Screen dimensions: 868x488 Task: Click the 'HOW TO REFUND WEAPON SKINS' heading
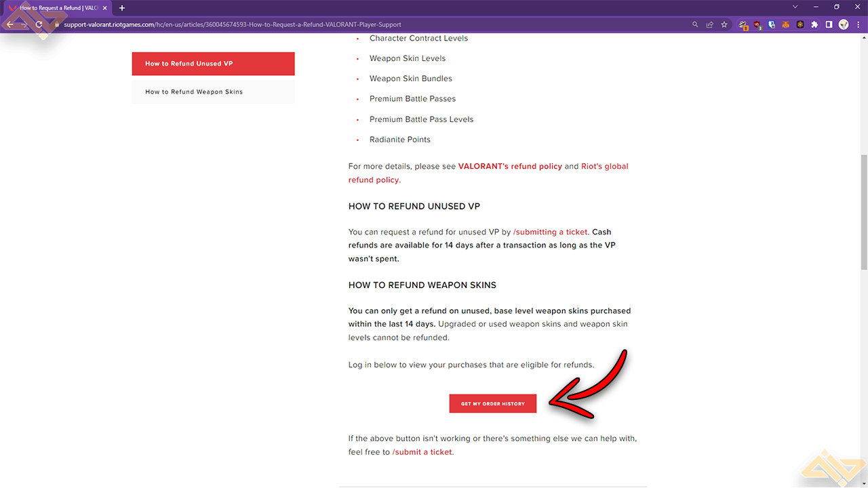pyautogui.click(x=422, y=285)
